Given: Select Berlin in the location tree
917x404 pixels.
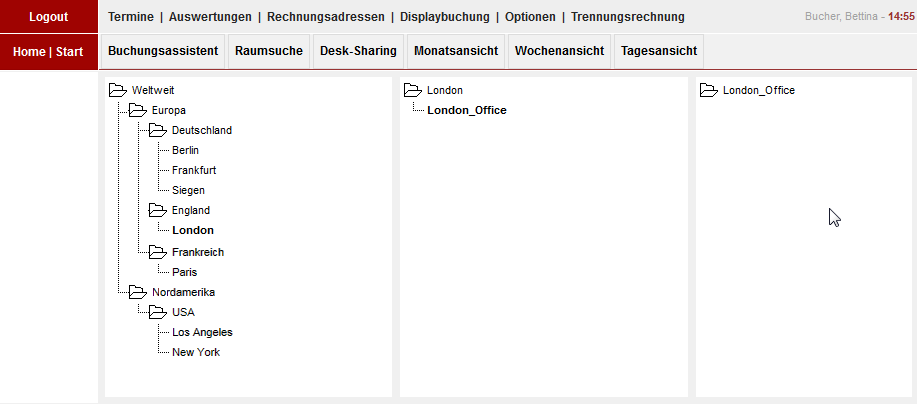Looking at the screenshot, I should tap(185, 150).
